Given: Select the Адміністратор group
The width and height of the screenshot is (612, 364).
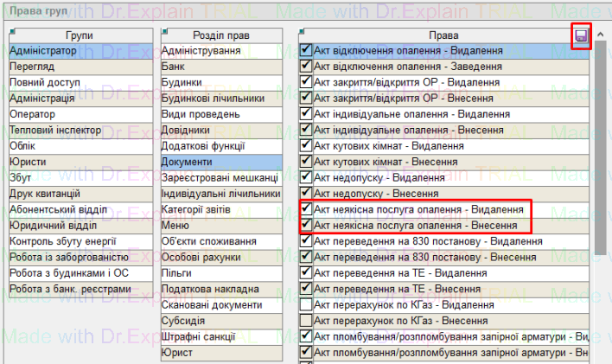Looking at the screenshot, I should pyautogui.click(x=78, y=51).
